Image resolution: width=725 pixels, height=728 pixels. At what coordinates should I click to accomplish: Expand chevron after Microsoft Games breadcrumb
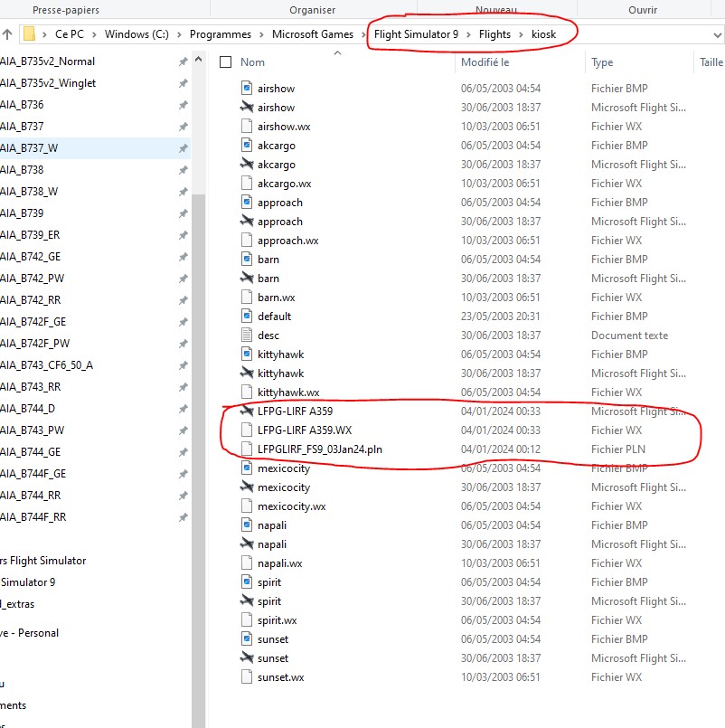[363, 34]
